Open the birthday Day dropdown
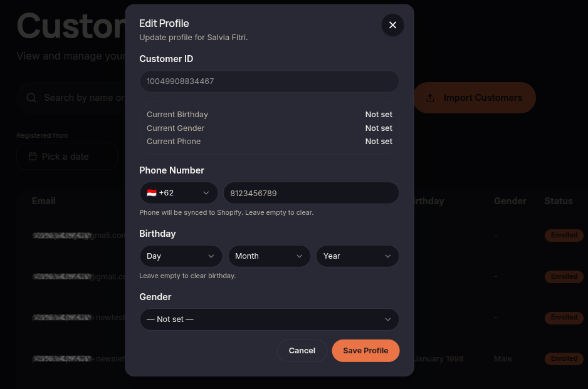Viewport: 588px width, 389px height. (x=181, y=256)
